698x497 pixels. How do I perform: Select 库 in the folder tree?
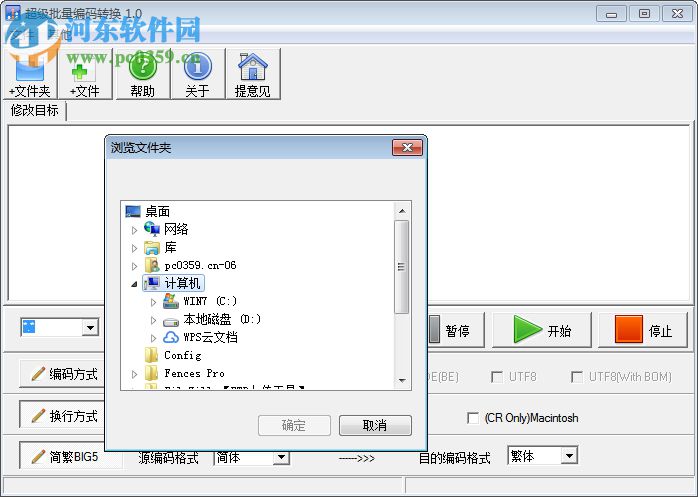click(170, 247)
